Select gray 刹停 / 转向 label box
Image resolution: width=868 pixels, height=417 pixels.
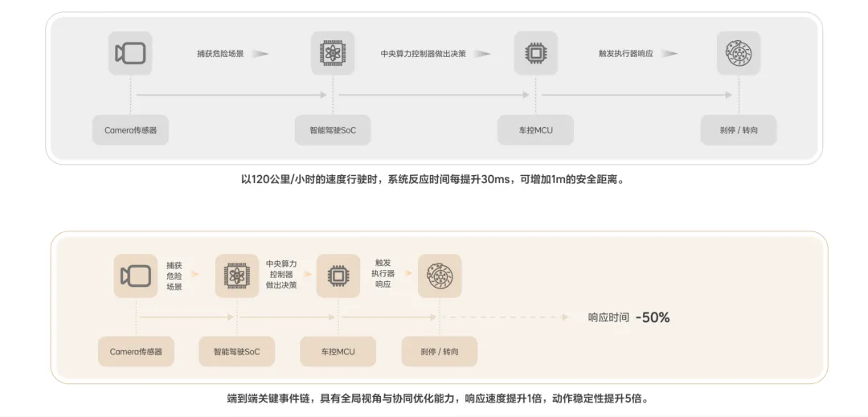739,130
